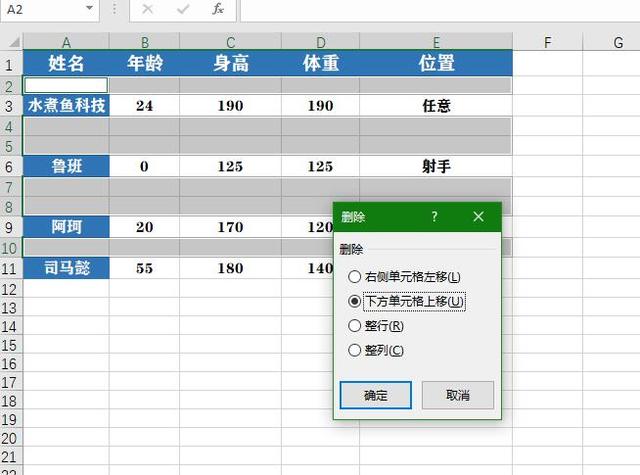
Task: Click the cell 水煮鱼科技
Action: [x=66, y=106]
